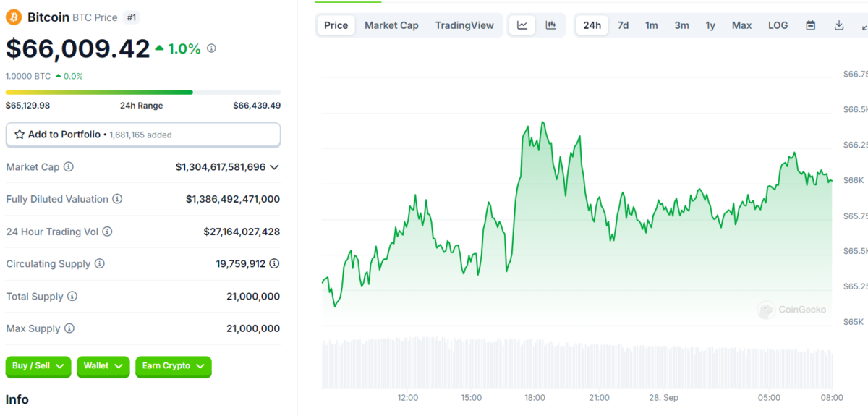
Task: Click the orange Bitcoin logo icon
Action: point(14,17)
